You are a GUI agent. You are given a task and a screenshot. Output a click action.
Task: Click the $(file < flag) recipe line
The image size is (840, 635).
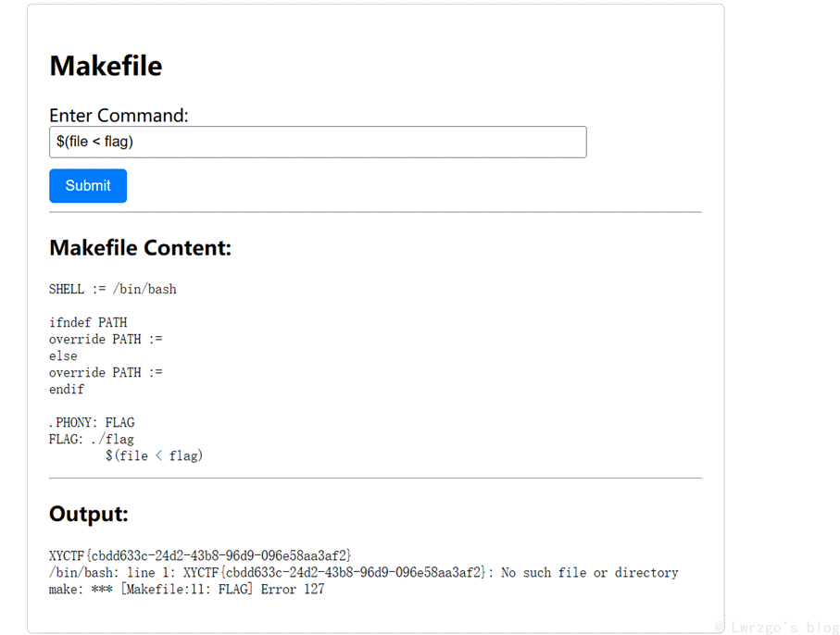pyautogui.click(x=155, y=455)
